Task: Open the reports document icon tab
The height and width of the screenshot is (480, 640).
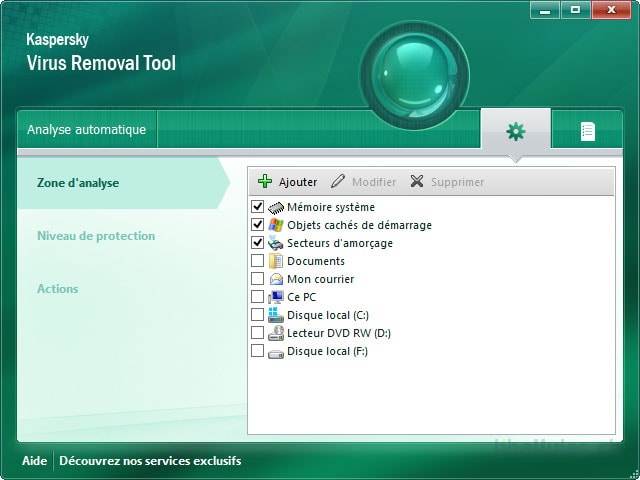Action: 587,131
